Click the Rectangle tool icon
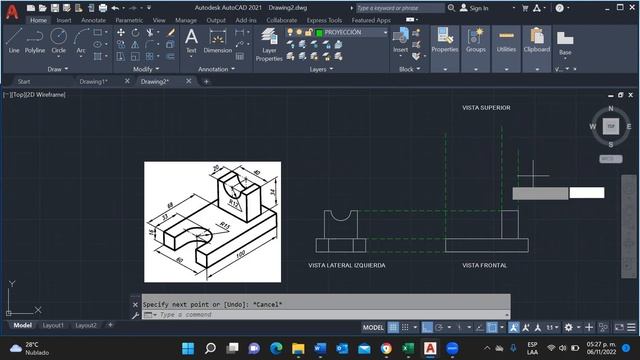The height and width of the screenshot is (360, 640). point(98,32)
